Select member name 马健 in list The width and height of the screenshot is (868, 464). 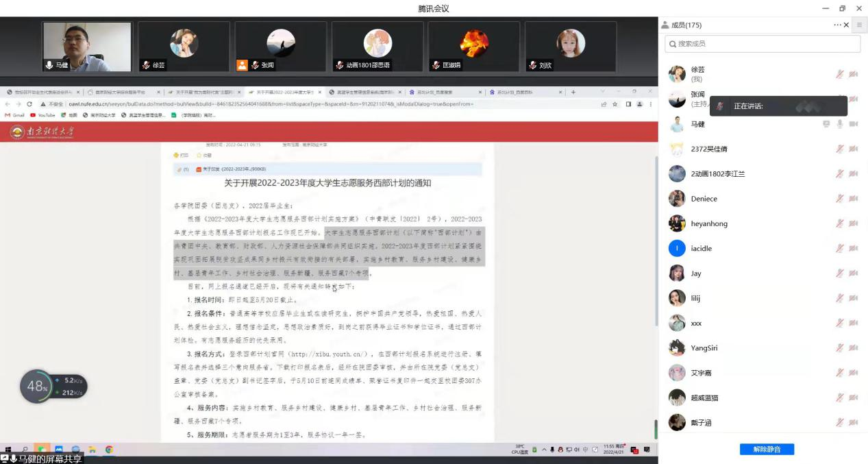pyautogui.click(x=697, y=124)
